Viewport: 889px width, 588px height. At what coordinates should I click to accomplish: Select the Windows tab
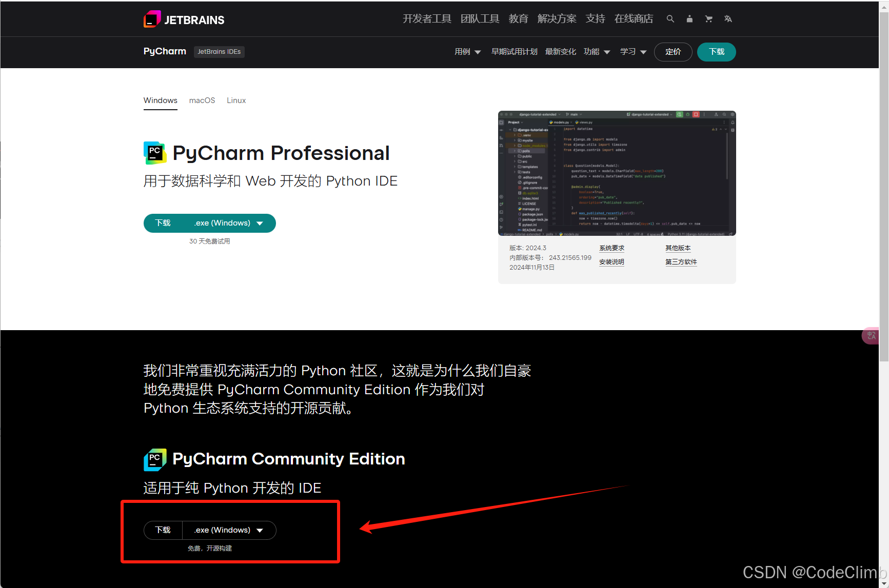161,100
